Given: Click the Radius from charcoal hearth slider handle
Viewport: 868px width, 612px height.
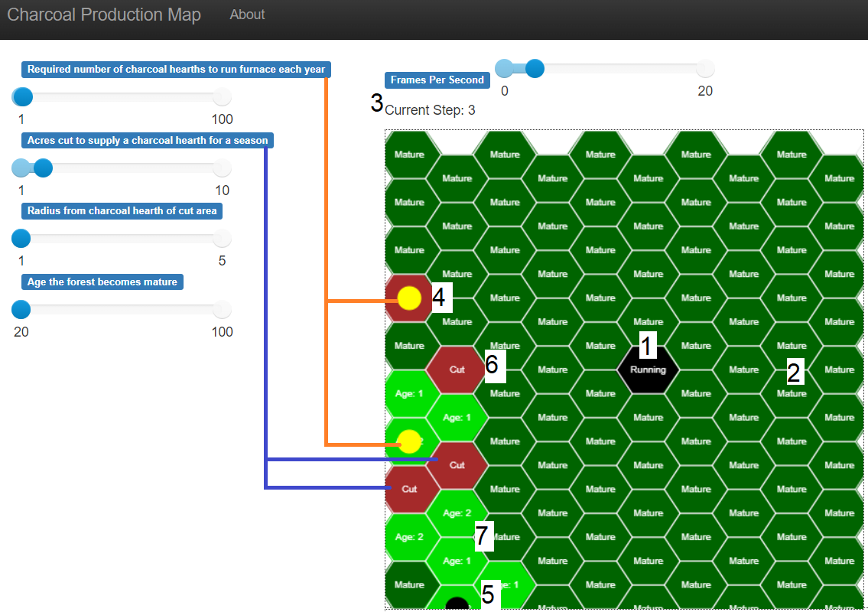Looking at the screenshot, I should point(21,239).
